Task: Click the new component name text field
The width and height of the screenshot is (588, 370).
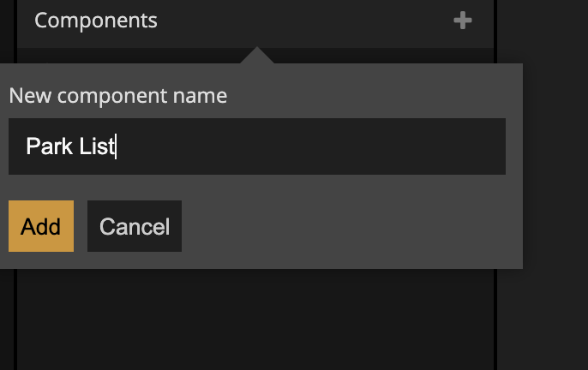Action: click(x=257, y=146)
